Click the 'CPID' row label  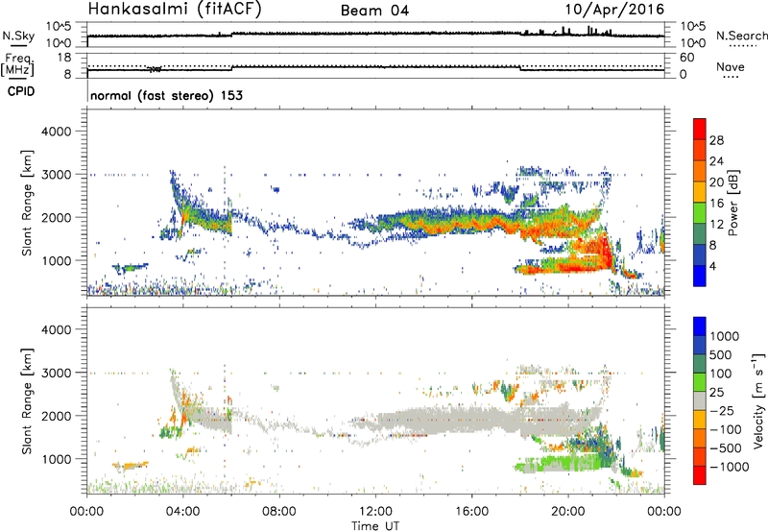[x=21, y=91]
